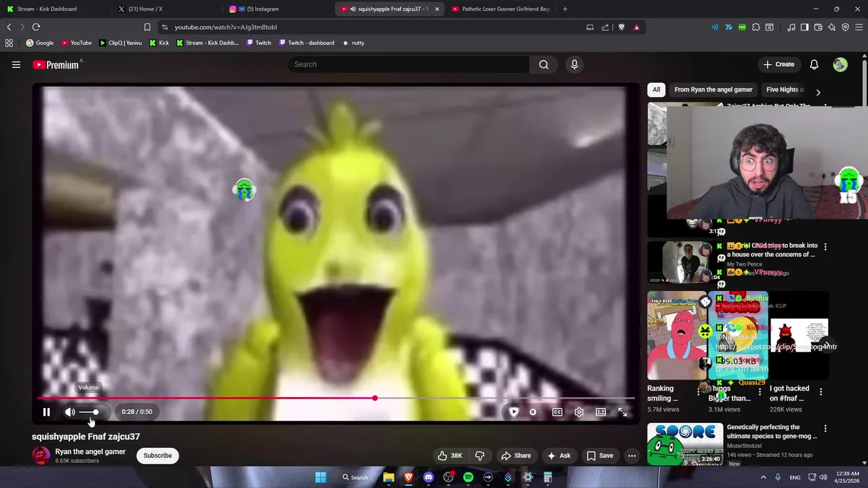The image size is (868, 488).
Task: Open the Twitch - dashboard bookmark
Action: [x=306, y=43]
